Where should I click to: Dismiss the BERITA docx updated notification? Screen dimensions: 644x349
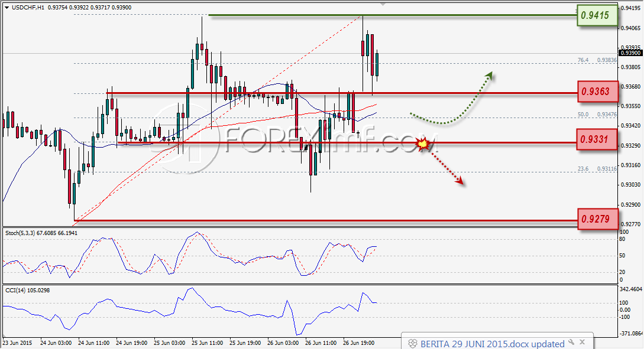(582, 342)
